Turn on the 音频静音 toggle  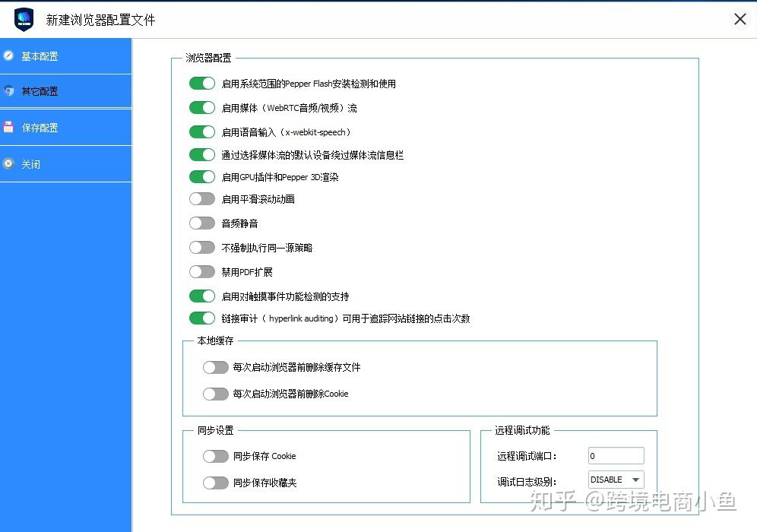point(201,223)
